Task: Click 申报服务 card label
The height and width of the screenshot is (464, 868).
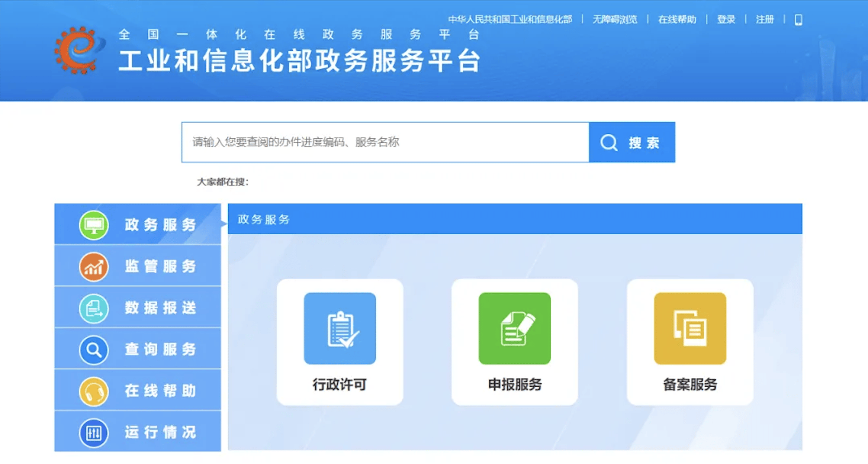Action: (x=515, y=385)
